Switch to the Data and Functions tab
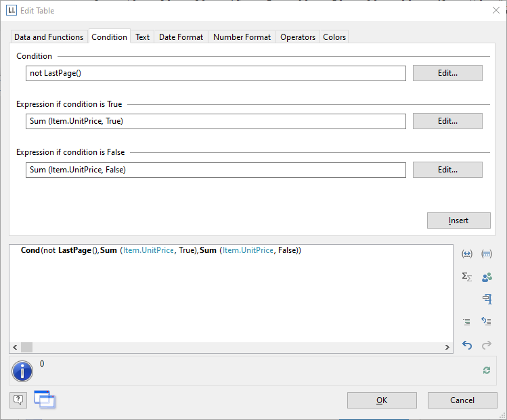This screenshot has height=420, width=507. coord(49,37)
